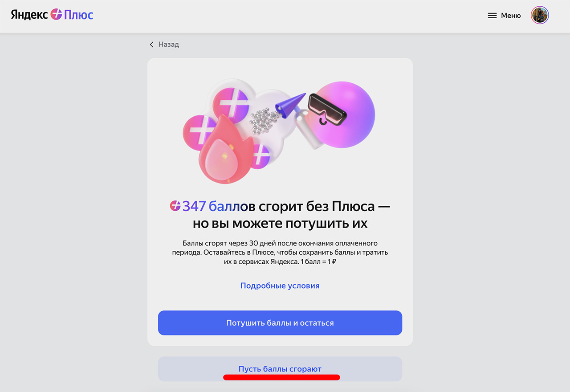Open the Меню label in header
This screenshot has height=392, width=570.
click(511, 16)
